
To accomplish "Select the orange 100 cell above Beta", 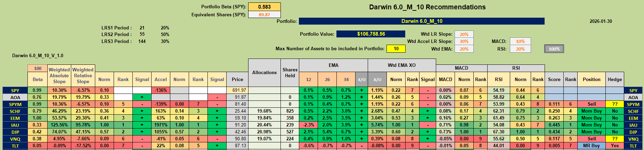I will click(x=38, y=69).
